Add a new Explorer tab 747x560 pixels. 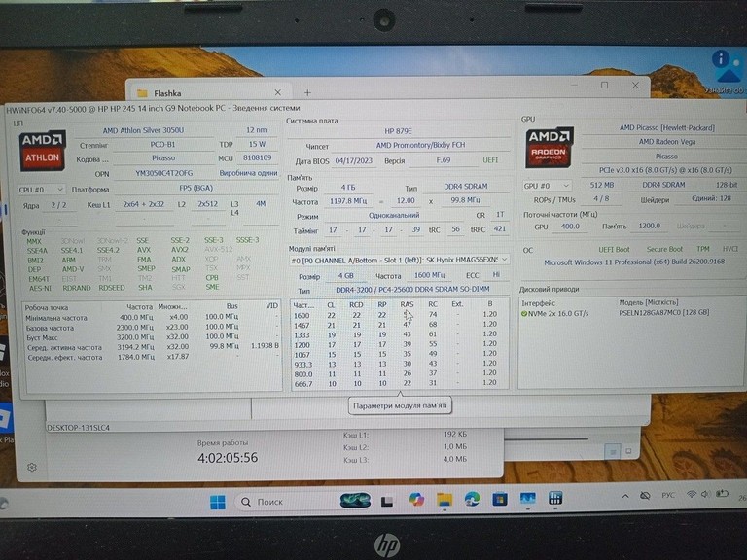coord(307,92)
